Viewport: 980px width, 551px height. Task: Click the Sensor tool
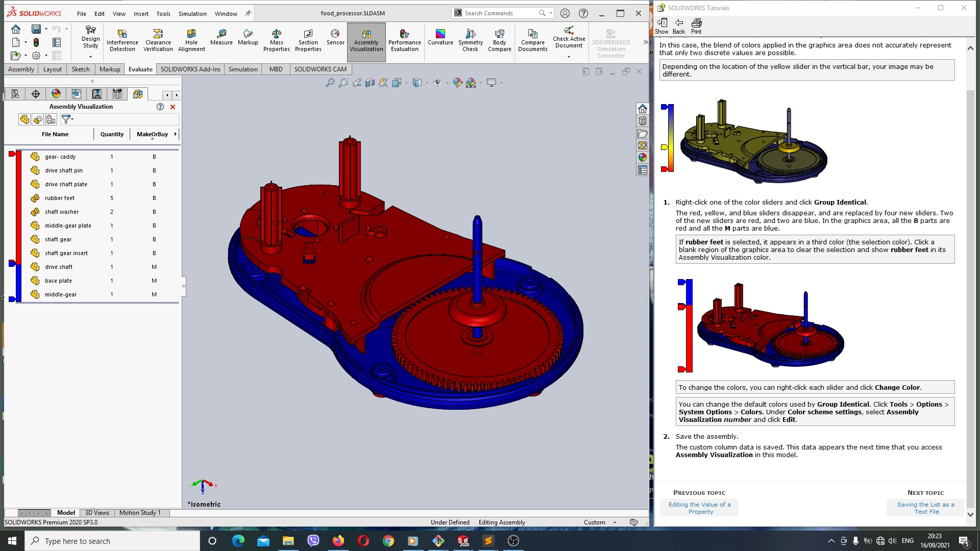(x=335, y=38)
